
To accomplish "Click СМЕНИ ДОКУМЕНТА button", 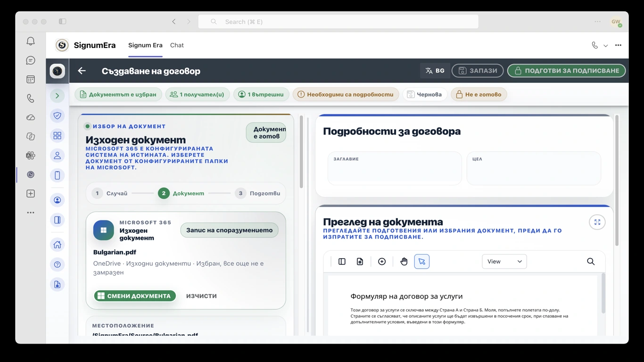I will (x=135, y=296).
